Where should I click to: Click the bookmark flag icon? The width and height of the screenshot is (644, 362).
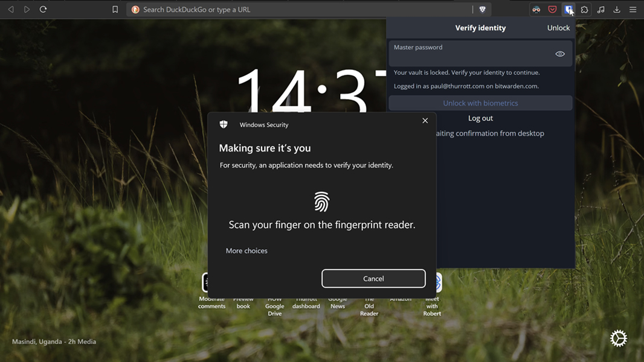(x=115, y=9)
